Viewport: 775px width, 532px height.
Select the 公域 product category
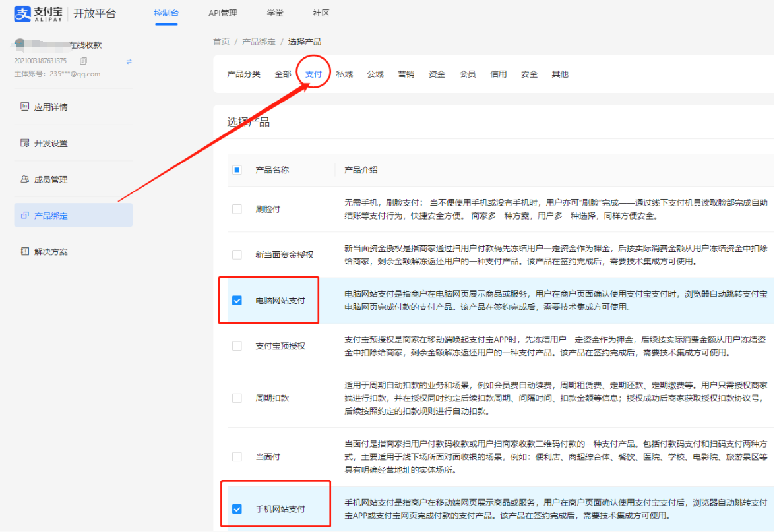point(375,74)
